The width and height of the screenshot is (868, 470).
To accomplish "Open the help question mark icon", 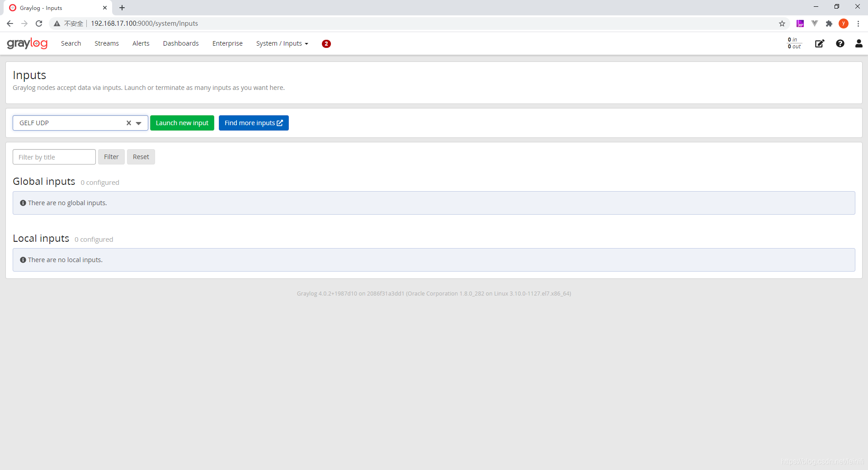I will click(840, 43).
